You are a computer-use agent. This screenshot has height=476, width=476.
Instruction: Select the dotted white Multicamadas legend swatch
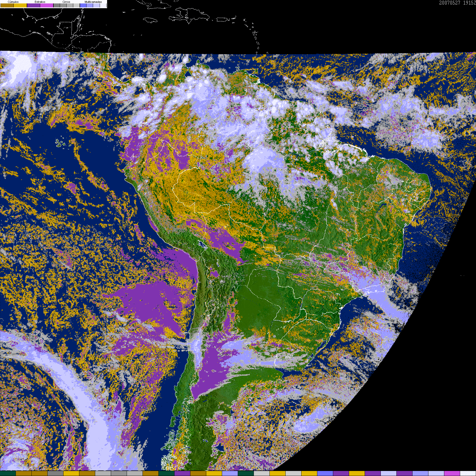click(103, 5)
